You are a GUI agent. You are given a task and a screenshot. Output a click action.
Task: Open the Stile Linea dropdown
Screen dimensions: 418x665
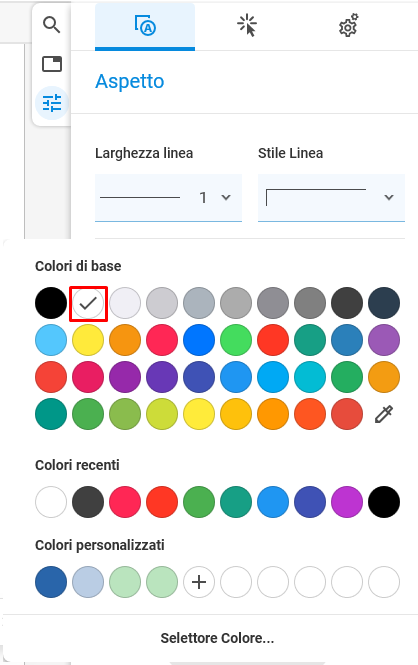(x=332, y=198)
